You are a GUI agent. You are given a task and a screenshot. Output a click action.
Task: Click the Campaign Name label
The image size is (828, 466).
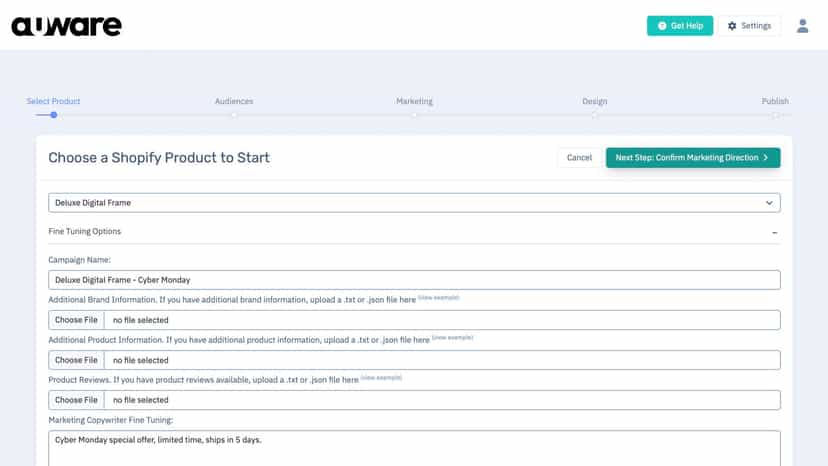79,260
